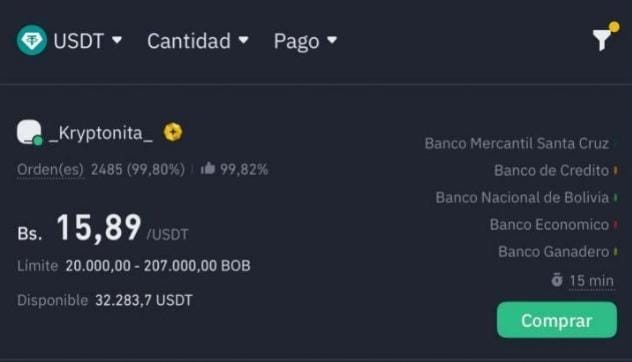Click the stopwatch timer icon

[x=557, y=279]
